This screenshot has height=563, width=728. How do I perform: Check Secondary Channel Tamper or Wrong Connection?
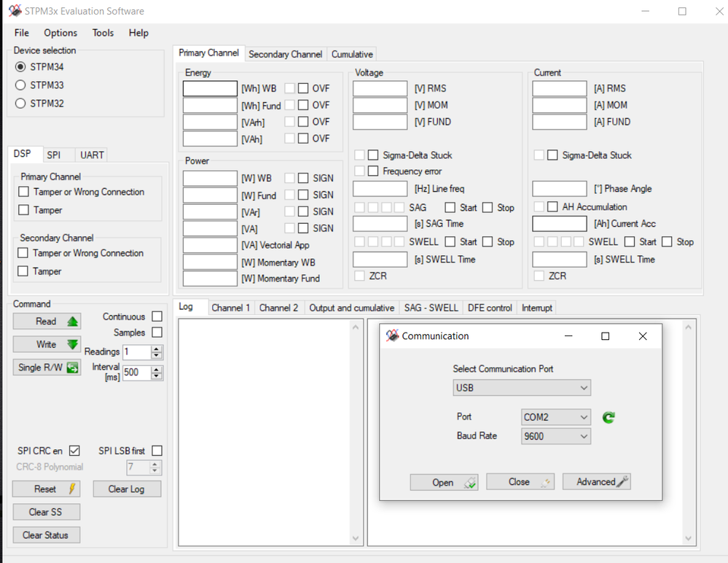(23, 253)
